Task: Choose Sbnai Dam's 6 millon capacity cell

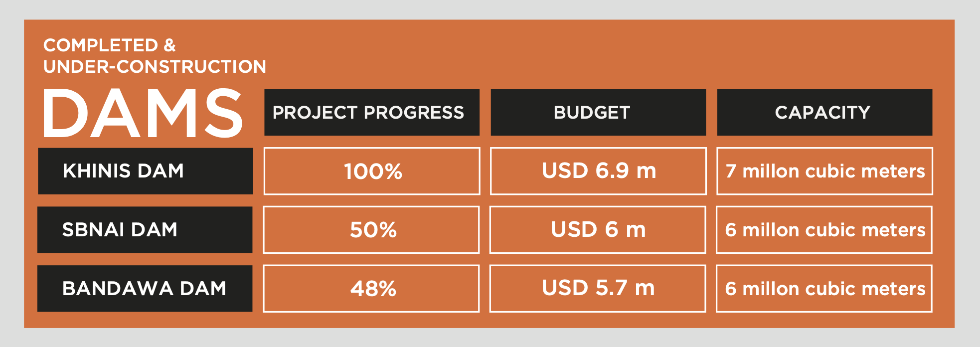Action: point(824,230)
